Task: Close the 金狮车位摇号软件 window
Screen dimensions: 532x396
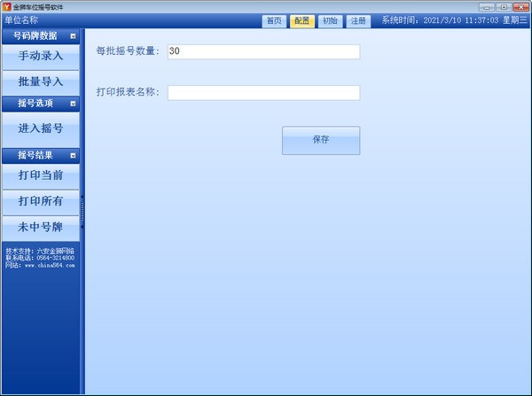Action: pyautogui.click(x=521, y=7)
